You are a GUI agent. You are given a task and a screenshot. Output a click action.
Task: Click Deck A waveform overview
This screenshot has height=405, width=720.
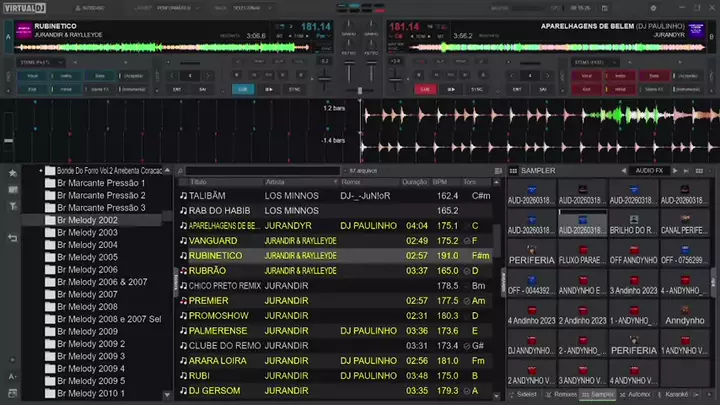coord(163,47)
